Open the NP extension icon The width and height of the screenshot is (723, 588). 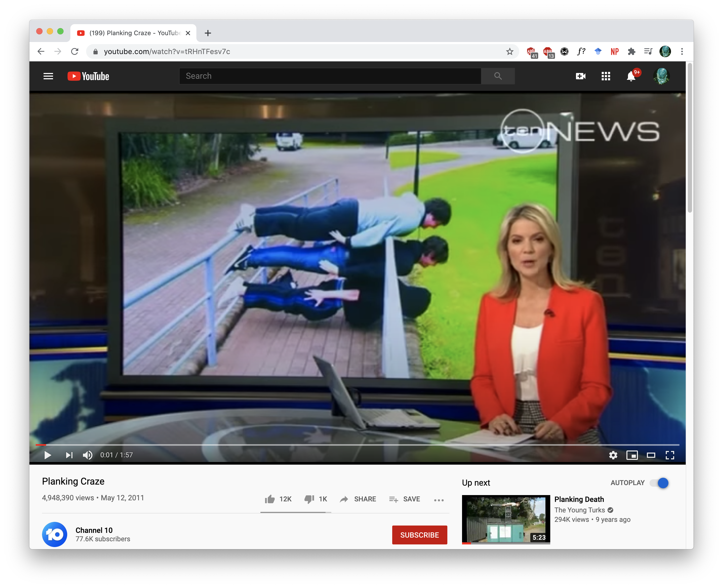(615, 51)
